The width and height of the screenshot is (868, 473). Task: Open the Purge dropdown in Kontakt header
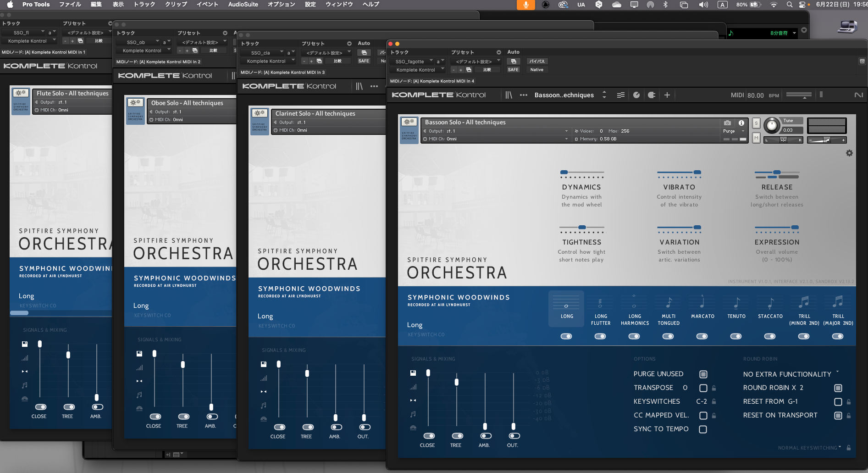pyautogui.click(x=734, y=131)
